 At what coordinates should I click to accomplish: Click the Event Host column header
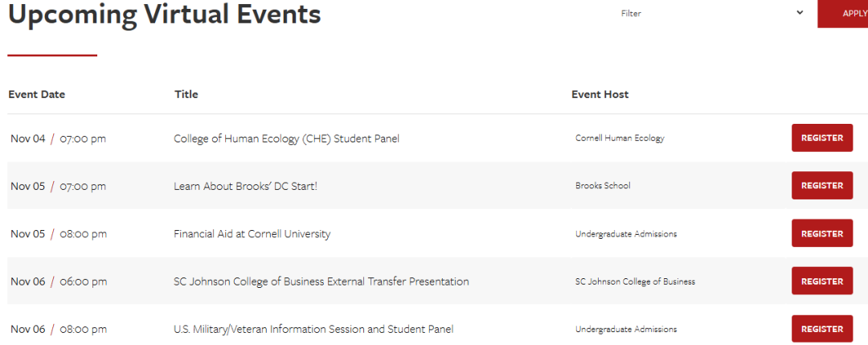click(600, 94)
